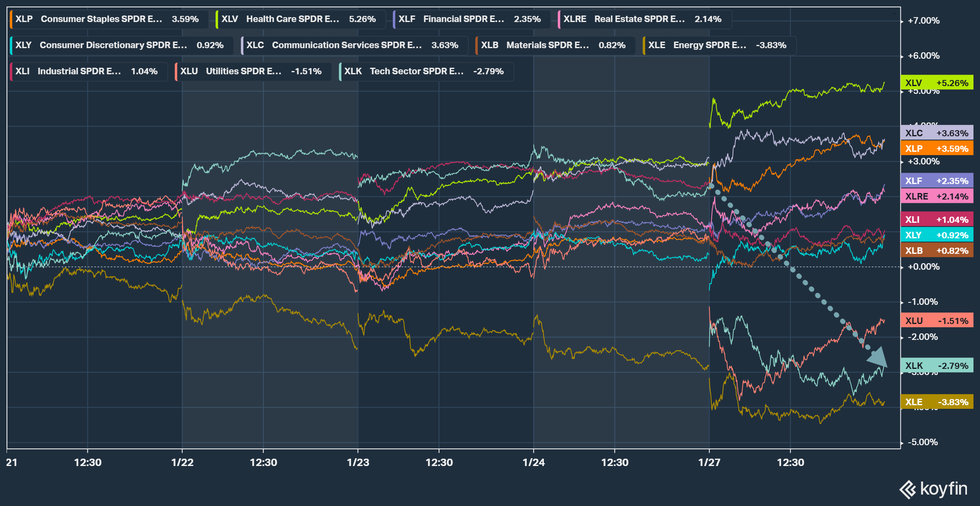
Task: Click the -1.51% value in XLU legend
Action: [x=306, y=71]
